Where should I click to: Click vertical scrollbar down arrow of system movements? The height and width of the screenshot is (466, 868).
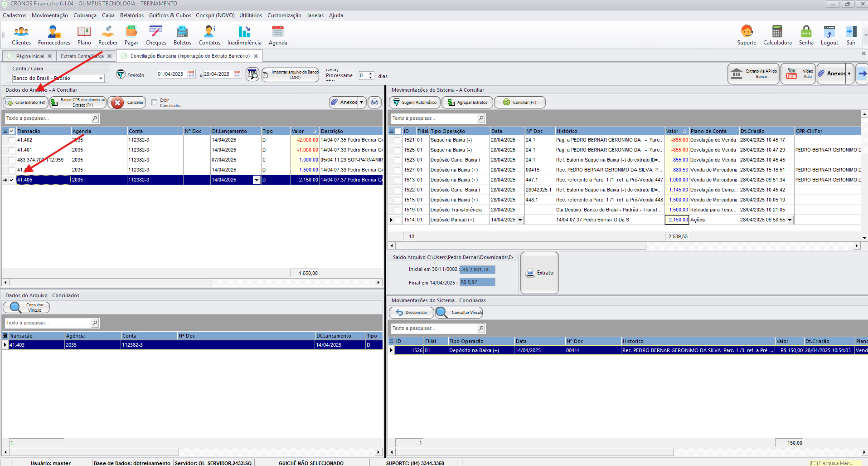coord(864,237)
